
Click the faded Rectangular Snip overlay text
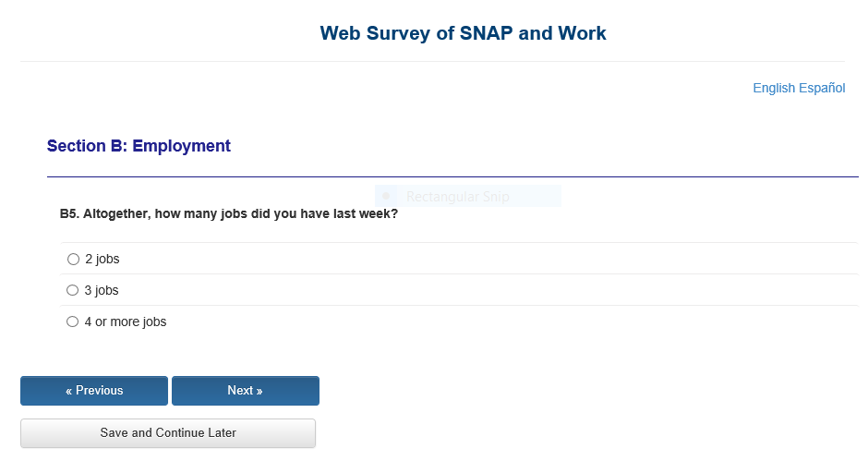[457, 197]
